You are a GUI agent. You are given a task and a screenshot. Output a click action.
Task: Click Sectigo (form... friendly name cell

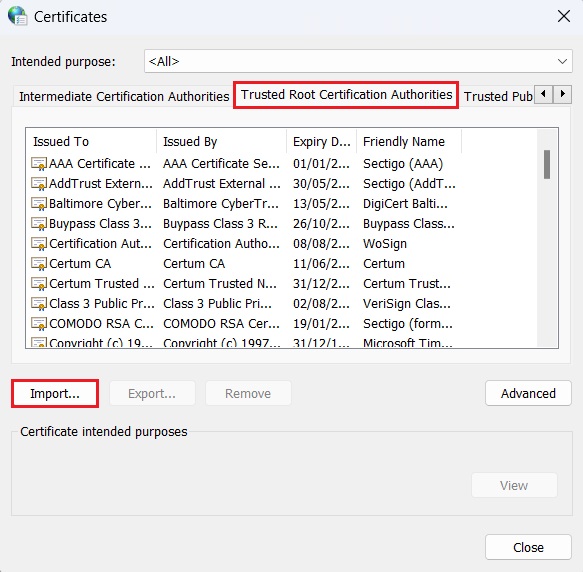tap(408, 324)
